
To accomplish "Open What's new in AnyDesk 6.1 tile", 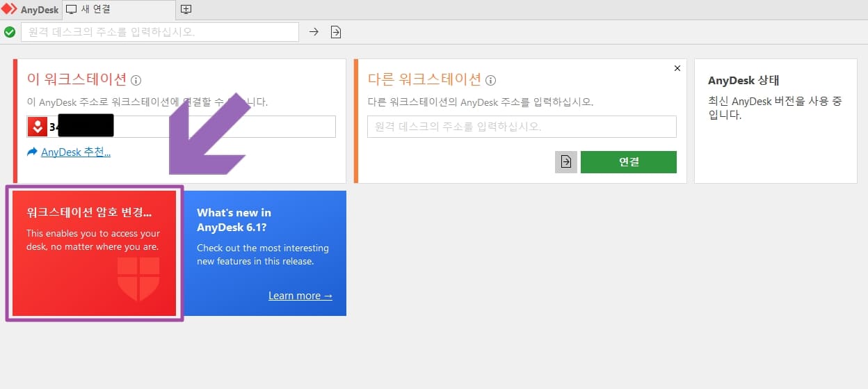I will click(264, 253).
